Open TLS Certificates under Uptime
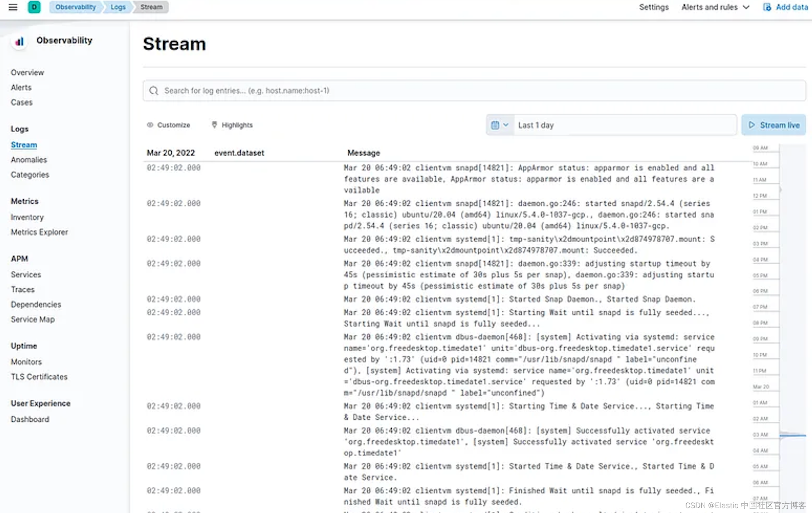 pos(39,376)
